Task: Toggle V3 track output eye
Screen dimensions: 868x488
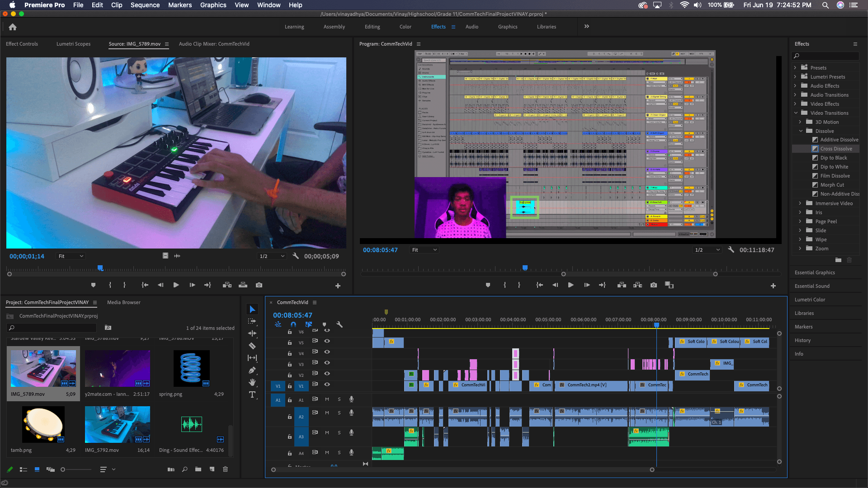Action: [x=327, y=363]
